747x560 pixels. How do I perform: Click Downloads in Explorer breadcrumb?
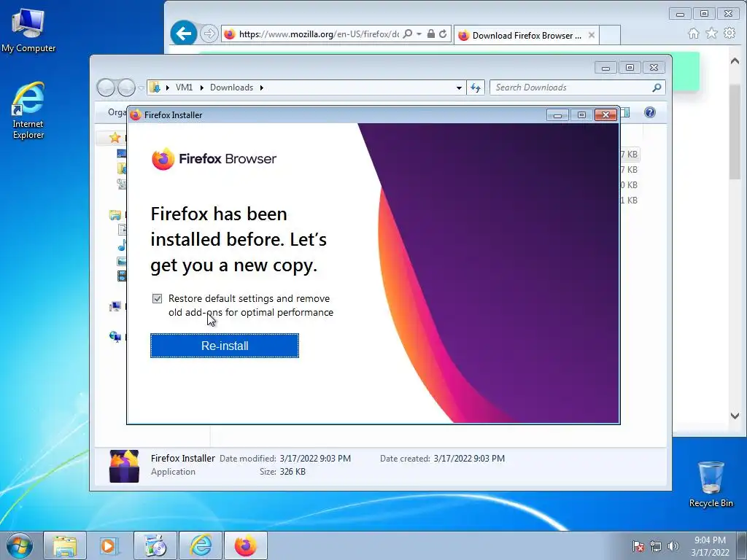click(x=231, y=87)
